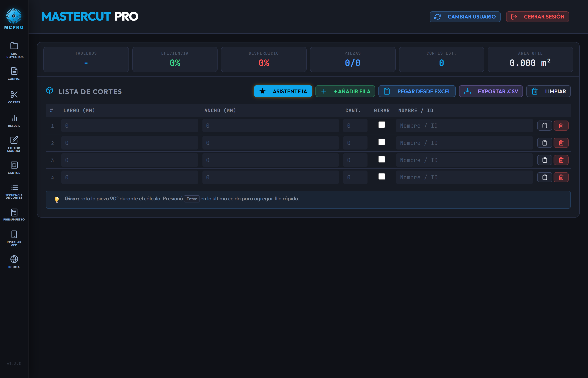
Task: Open the Mis Proyectos folder icon
Action: click(x=14, y=46)
